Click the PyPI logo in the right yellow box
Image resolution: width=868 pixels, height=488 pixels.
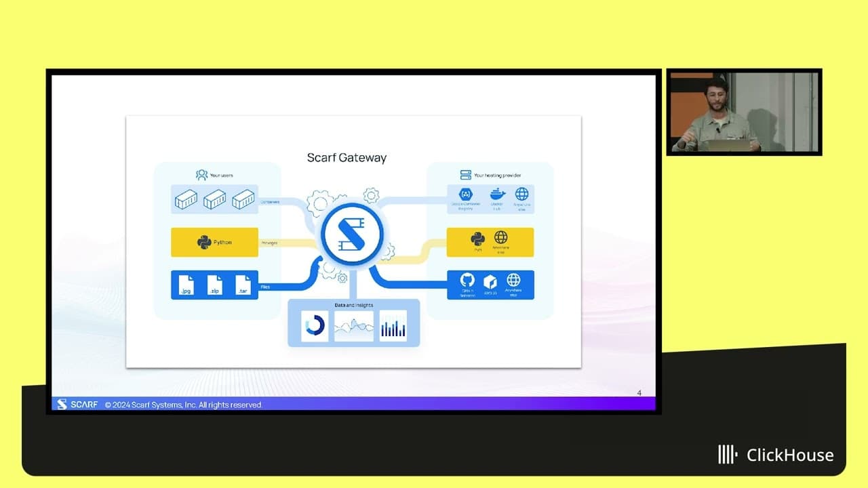(478, 238)
